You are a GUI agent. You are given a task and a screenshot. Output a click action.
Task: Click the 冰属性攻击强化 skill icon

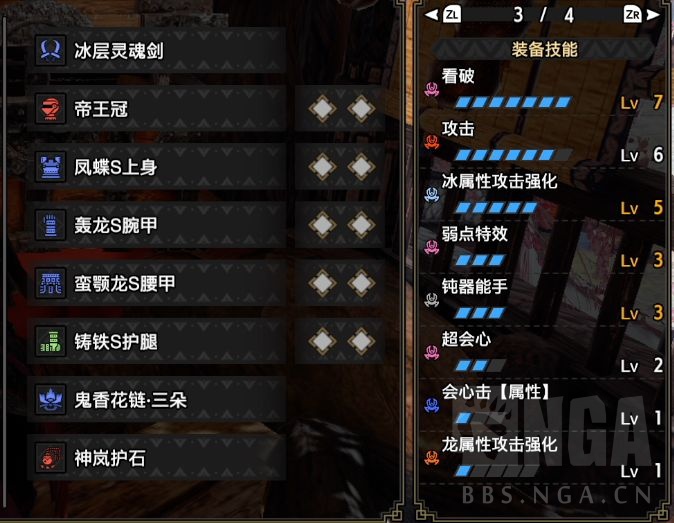click(x=432, y=194)
